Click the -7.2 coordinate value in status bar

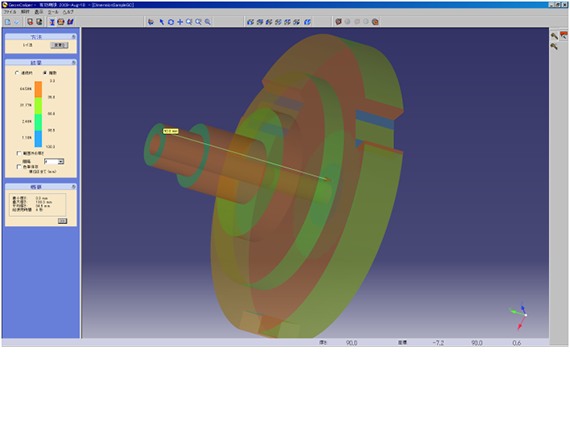click(x=438, y=343)
